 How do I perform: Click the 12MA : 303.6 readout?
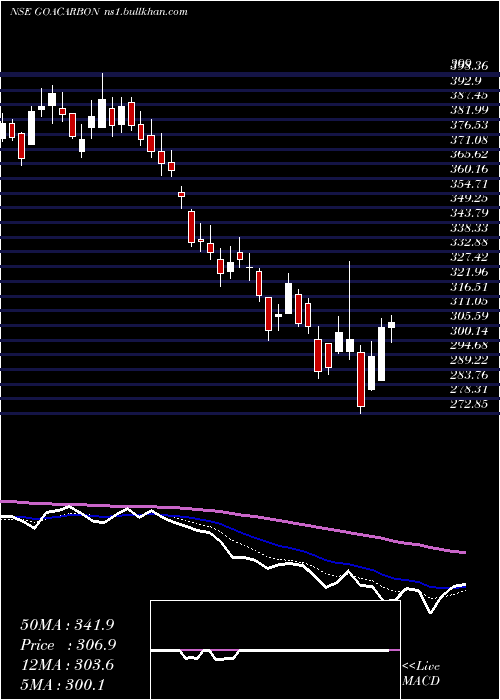point(67,665)
